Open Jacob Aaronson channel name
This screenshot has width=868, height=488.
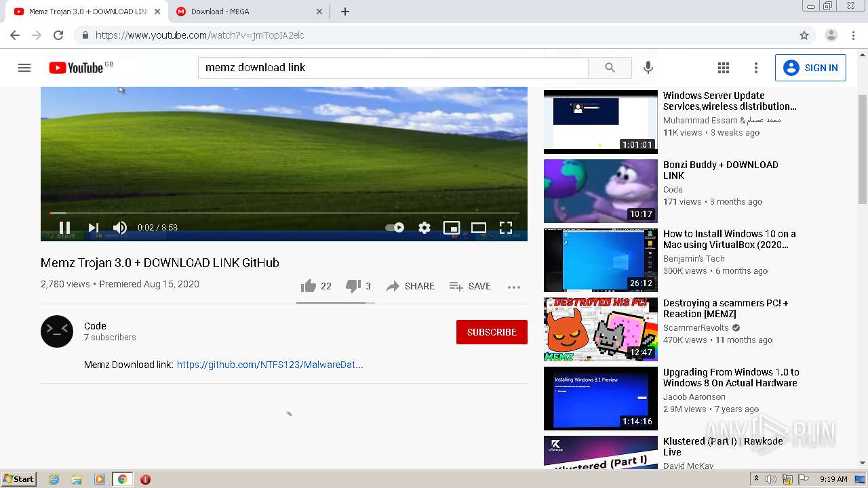pyautogui.click(x=694, y=397)
